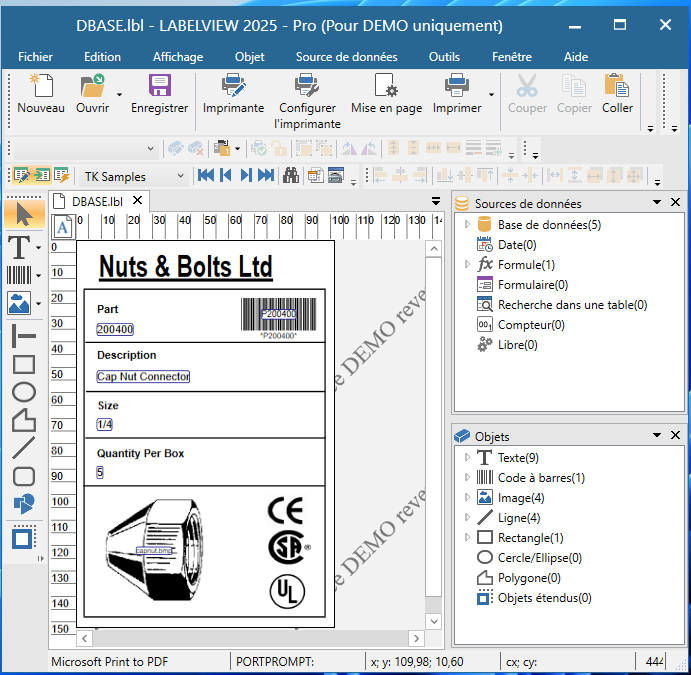Open the Aide menu
Viewport: 691px width, 675px height.
click(576, 57)
